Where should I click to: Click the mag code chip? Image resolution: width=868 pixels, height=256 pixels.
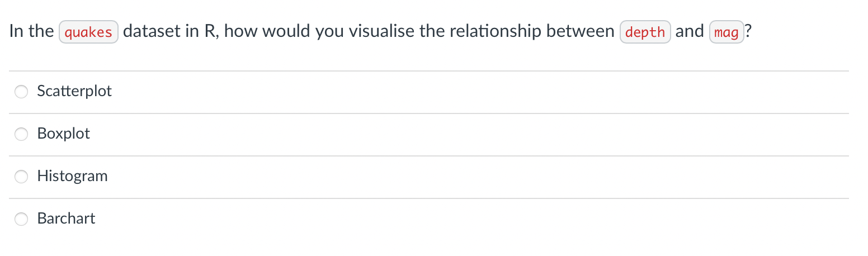tap(727, 32)
